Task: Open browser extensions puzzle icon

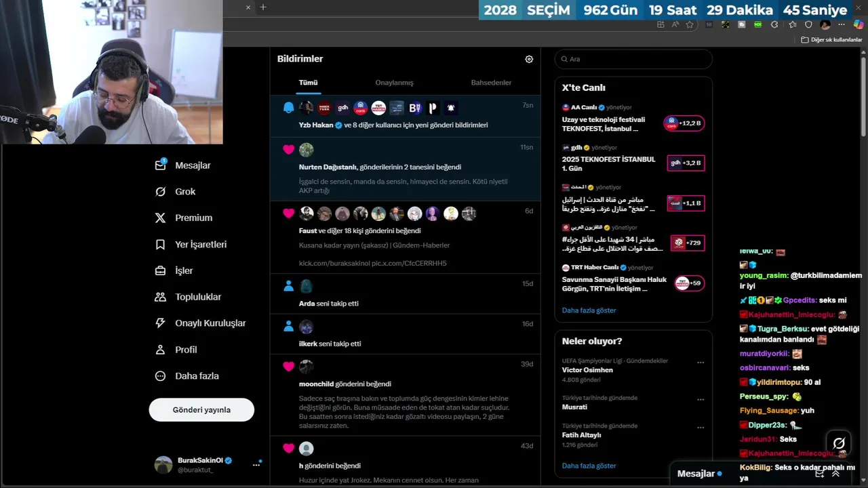Action: 774,24
